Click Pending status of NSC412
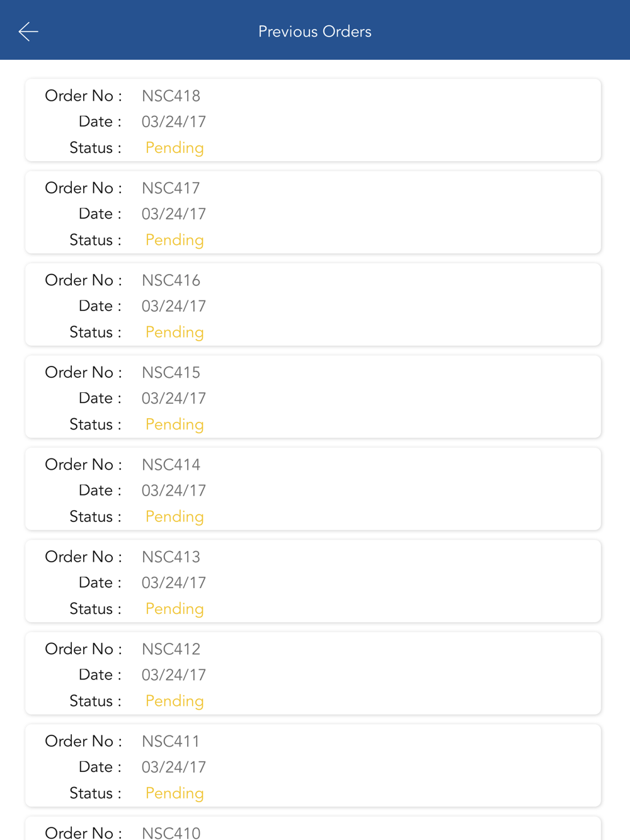Screen dimensions: 630x840 click(x=175, y=701)
